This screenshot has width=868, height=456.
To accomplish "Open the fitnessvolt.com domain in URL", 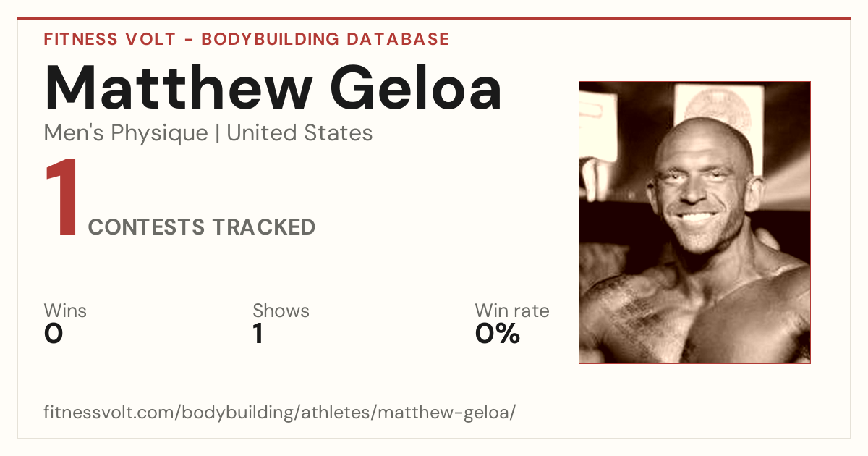I will tap(109, 413).
